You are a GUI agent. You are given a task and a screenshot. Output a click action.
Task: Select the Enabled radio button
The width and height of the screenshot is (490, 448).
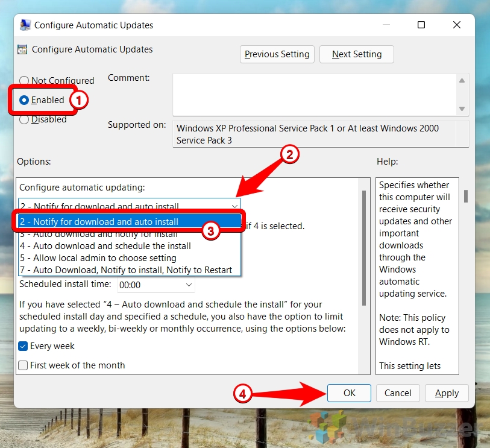coord(24,100)
